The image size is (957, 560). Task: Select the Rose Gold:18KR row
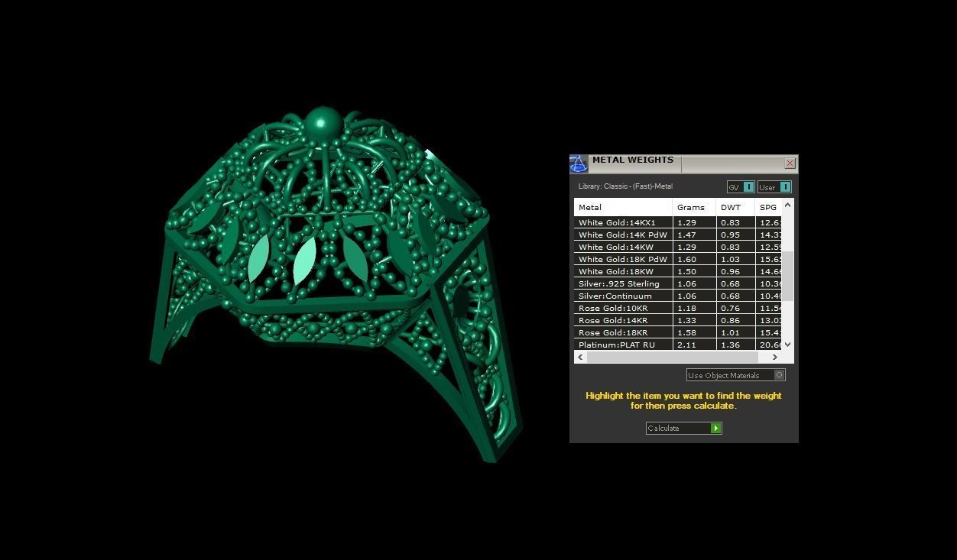(x=678, y=332)
